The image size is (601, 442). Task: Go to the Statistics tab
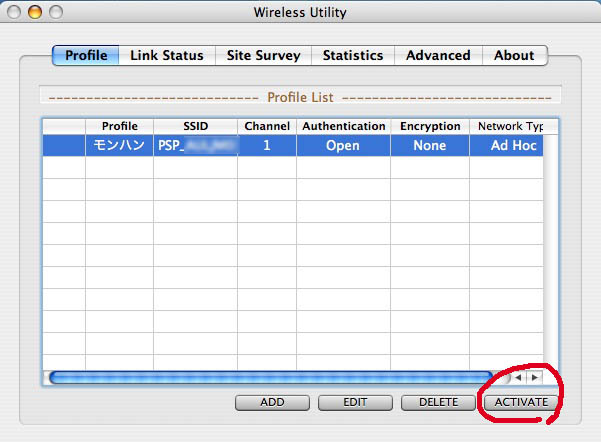352,56
